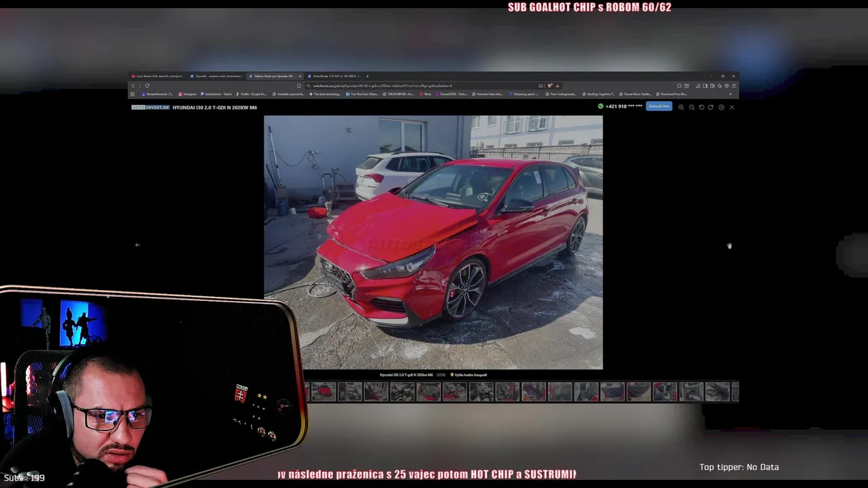Close the photo gallery viewer
868x488 pixels.
click(x=732, y=107)
